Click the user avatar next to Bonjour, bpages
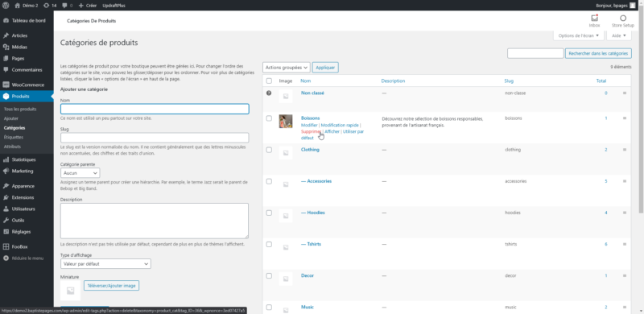The image size is (644, 314). pyautogui.click(x=632, y=6)
